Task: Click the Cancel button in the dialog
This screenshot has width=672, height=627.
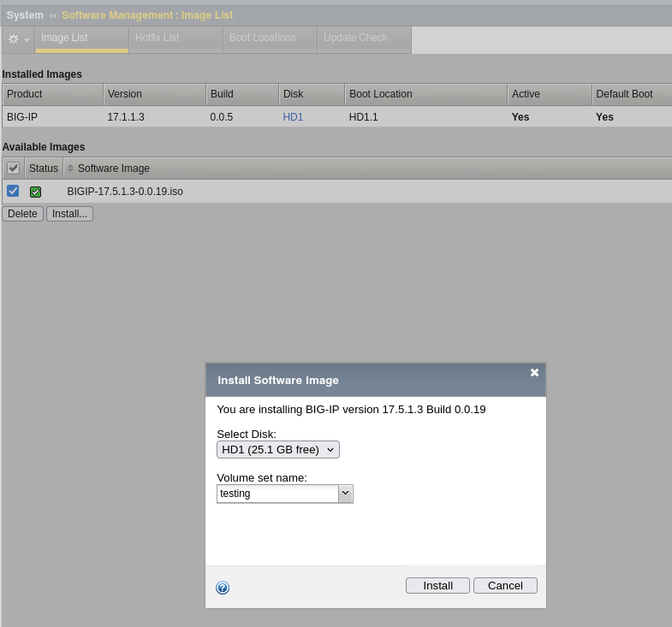Action: pyautogui.click(x=505, y=585)
